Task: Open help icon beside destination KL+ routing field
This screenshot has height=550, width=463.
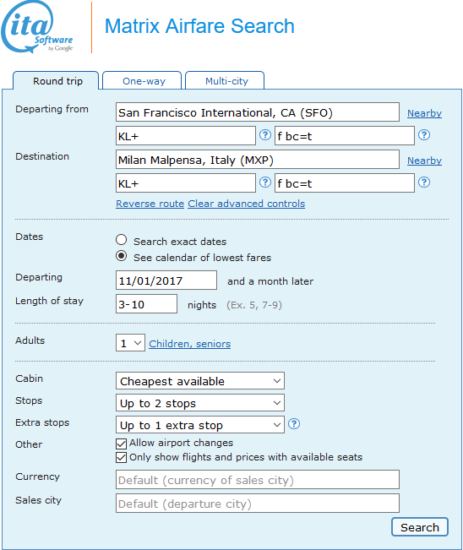Action: click(x=265, y=182)
